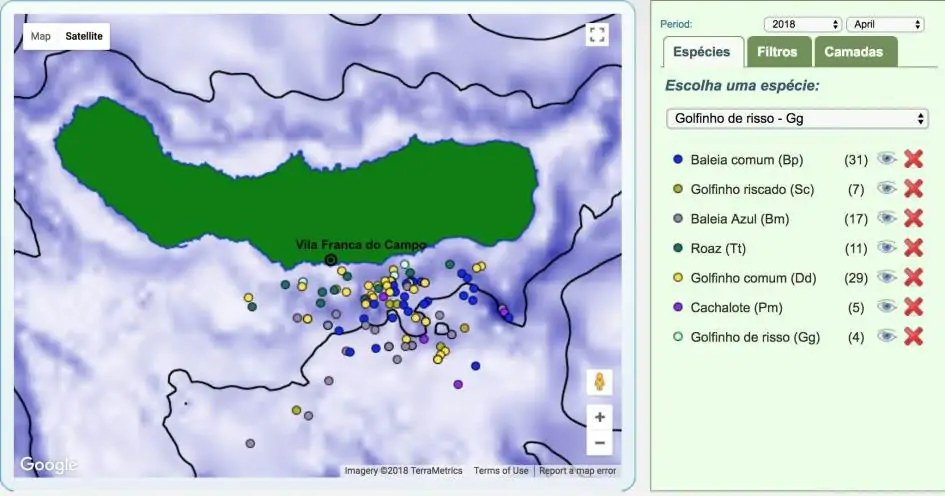Zoom out on the map
Viewport: 945px width, 496px height.
click(599, 442)
